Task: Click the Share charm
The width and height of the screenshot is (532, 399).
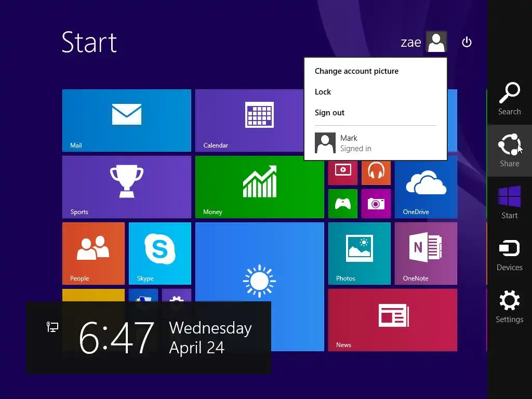Action: (x=509, y=151)
